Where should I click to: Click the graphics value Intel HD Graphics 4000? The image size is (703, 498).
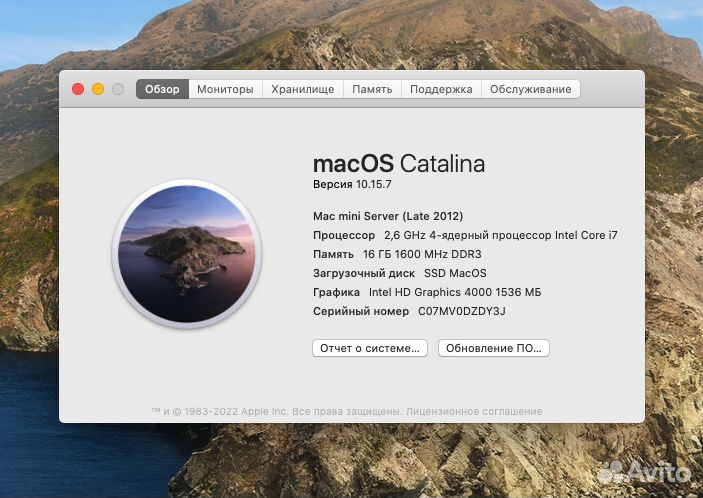point(455,292)
